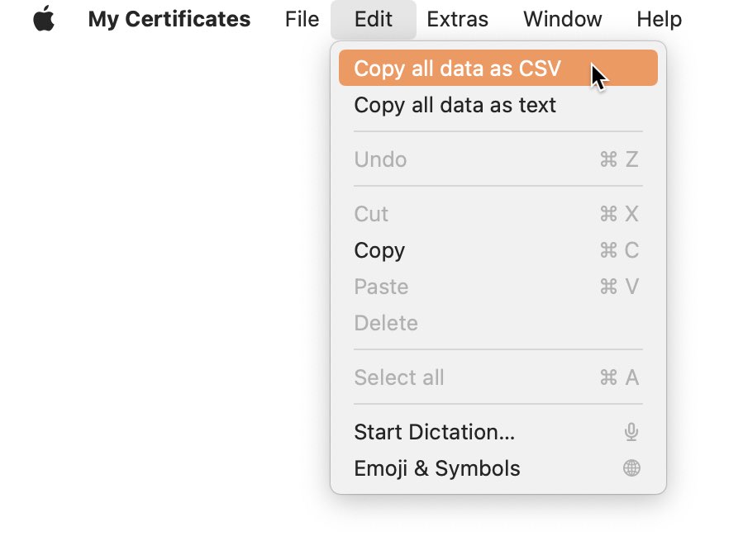Open Emoji & Symbols picker entry

click(x=498, y=468)
